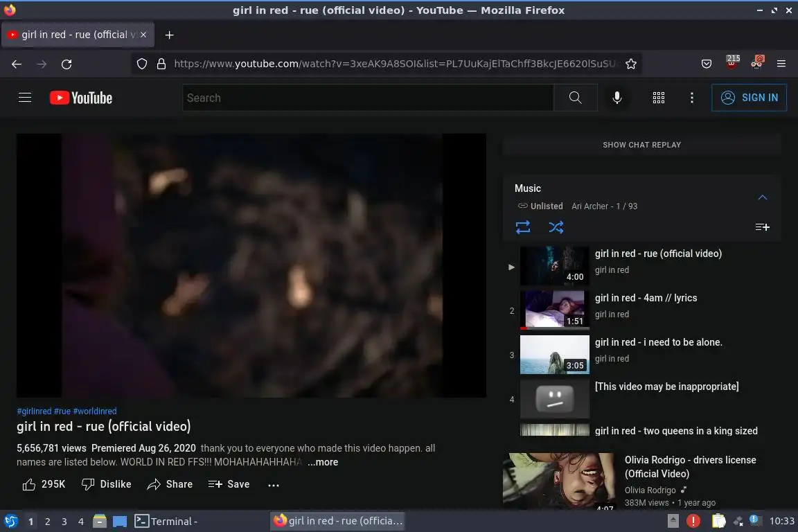Open the clipboard tray icon
Viewport: 798px width, 532px height.
click(718, 521)
